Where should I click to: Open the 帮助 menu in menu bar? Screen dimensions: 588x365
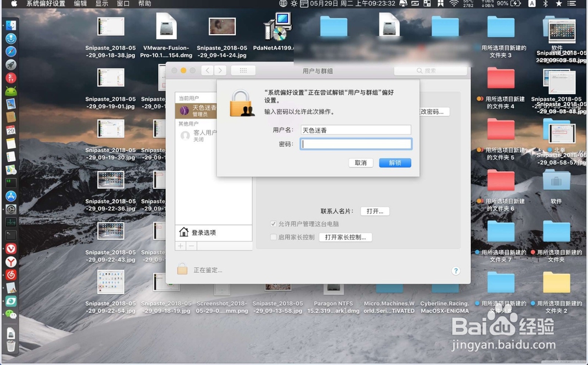(x=145, y=4)
